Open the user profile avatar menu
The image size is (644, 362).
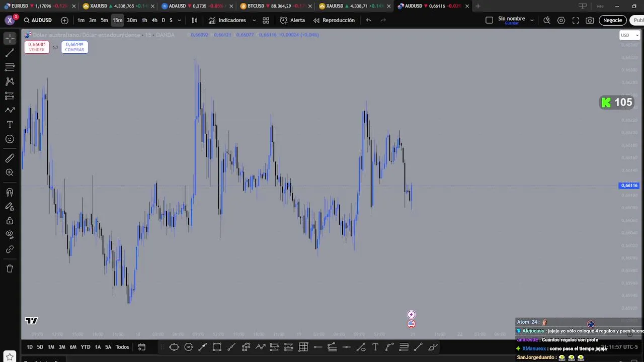click(10, 20)
